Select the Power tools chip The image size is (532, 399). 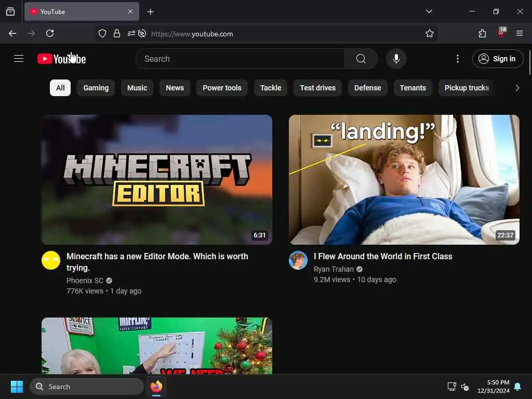[x=222, y=88]
